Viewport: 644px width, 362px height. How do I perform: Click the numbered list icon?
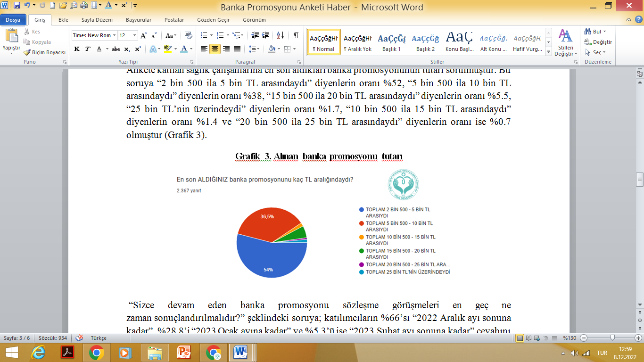click(220, 35)
